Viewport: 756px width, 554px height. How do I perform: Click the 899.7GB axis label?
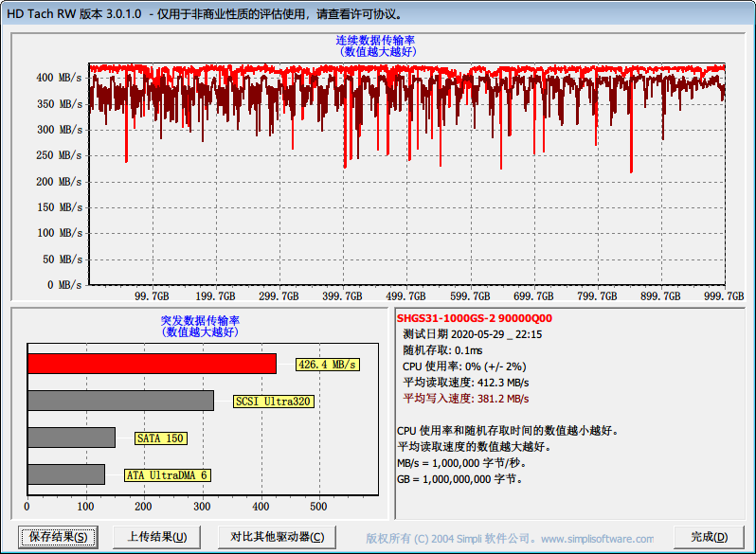pyautogui.click(x=660, y=296)
